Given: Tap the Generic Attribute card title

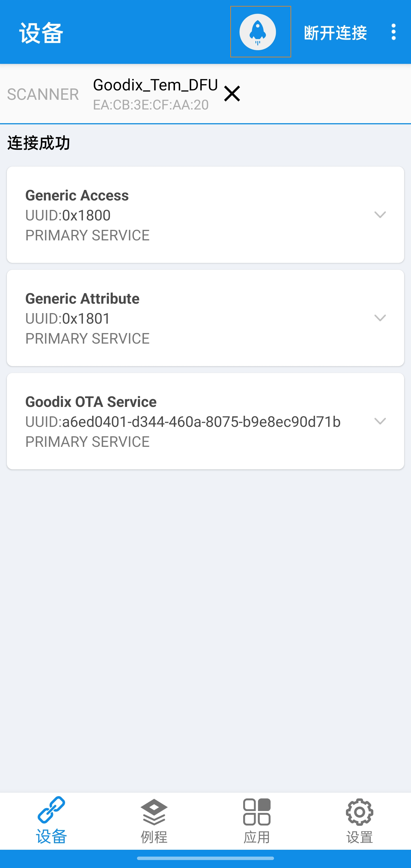Looking at the screenshot, I should (x=82, y=299).
